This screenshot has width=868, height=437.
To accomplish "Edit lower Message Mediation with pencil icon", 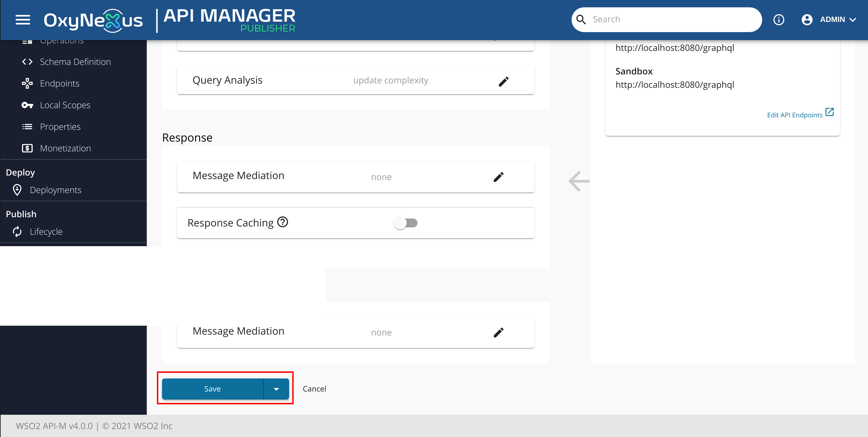I will point(498,332).
